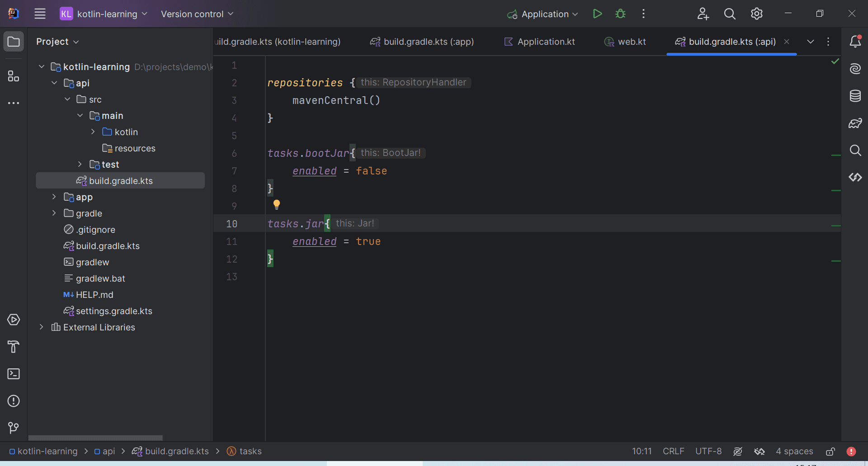This screenshot has height=466, width=868.
Task: Click the intention lightbulb on line 9
Action: point(277,204)
